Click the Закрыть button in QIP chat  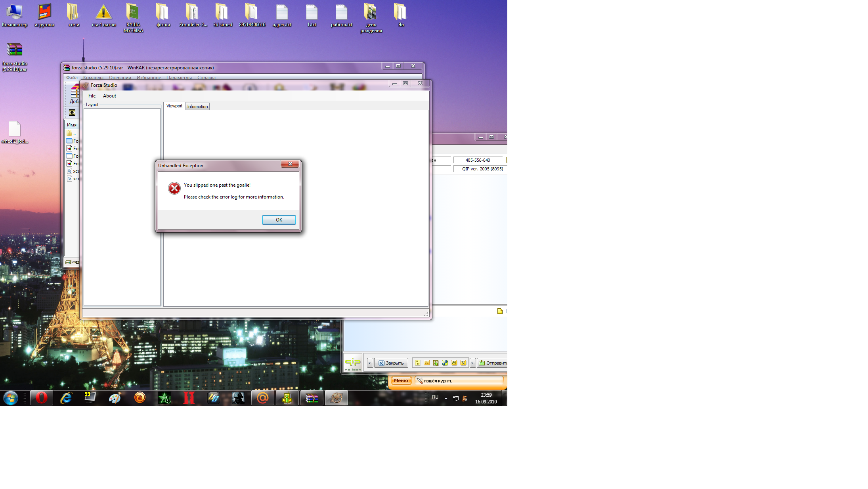tap(391, 363)
